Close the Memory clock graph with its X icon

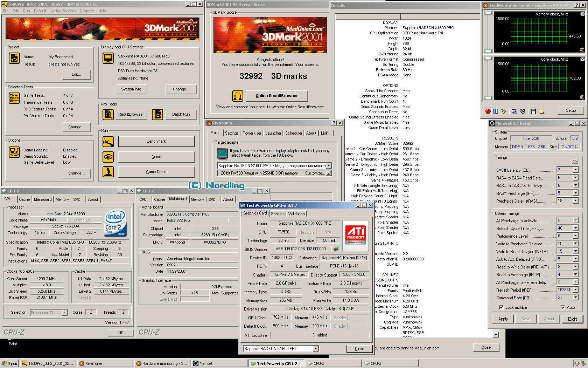[582, 14]
